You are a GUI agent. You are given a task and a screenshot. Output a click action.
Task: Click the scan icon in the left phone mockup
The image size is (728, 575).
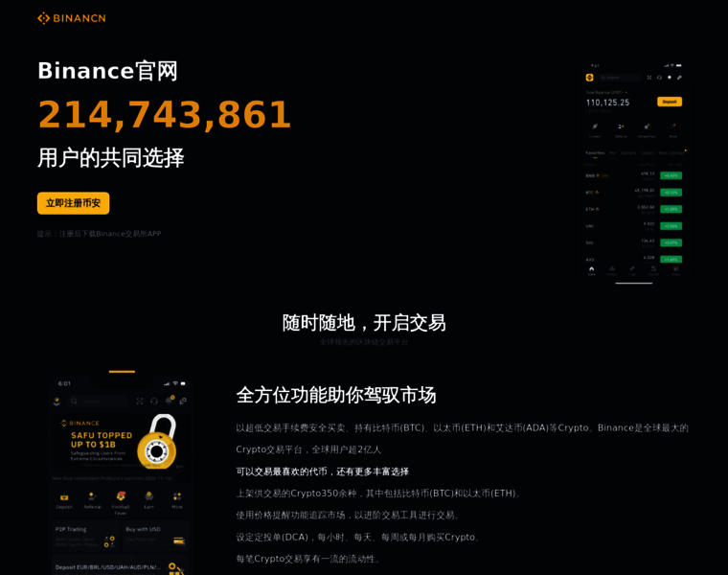click(140, 401)
